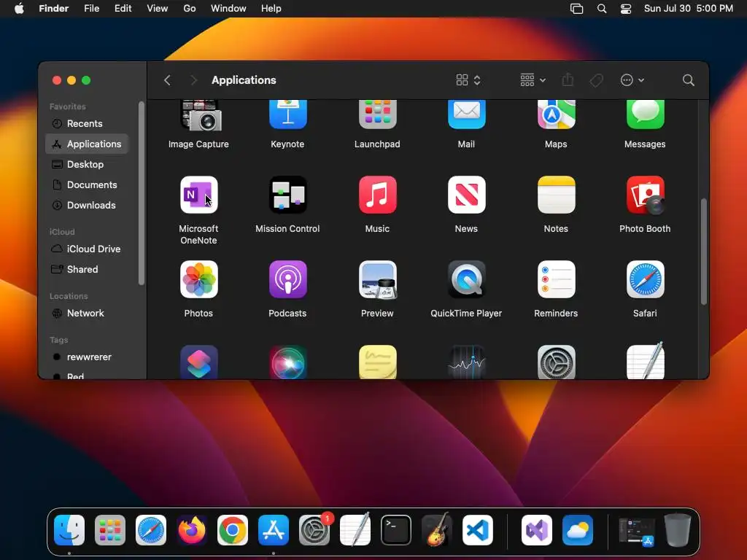Open the Trash in the Dock
This screenshot has width=747, height=560.
coord(678,529)
